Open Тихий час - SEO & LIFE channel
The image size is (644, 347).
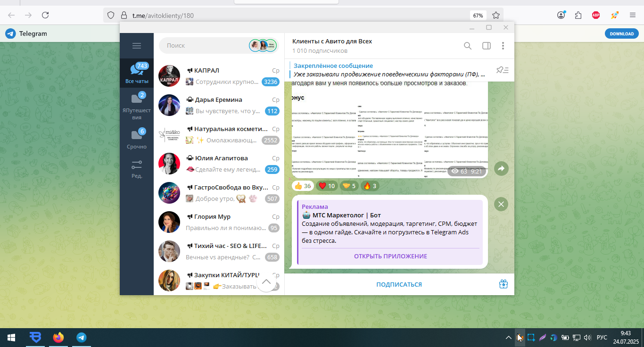click(x=219, y=251)
